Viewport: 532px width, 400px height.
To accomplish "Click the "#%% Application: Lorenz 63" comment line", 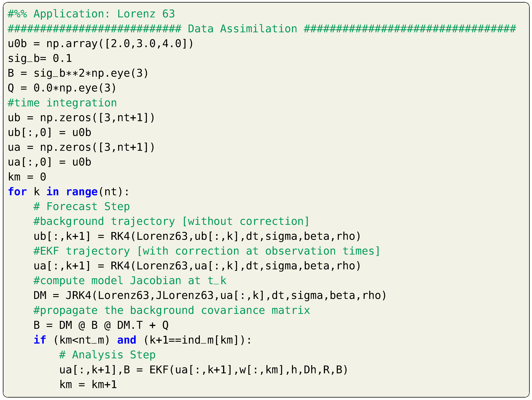I will pos(91,14).
